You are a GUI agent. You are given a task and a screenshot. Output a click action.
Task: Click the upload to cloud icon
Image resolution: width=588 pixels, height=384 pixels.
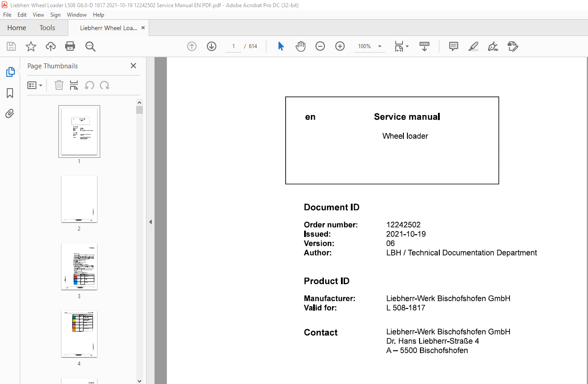click(51, 46)
